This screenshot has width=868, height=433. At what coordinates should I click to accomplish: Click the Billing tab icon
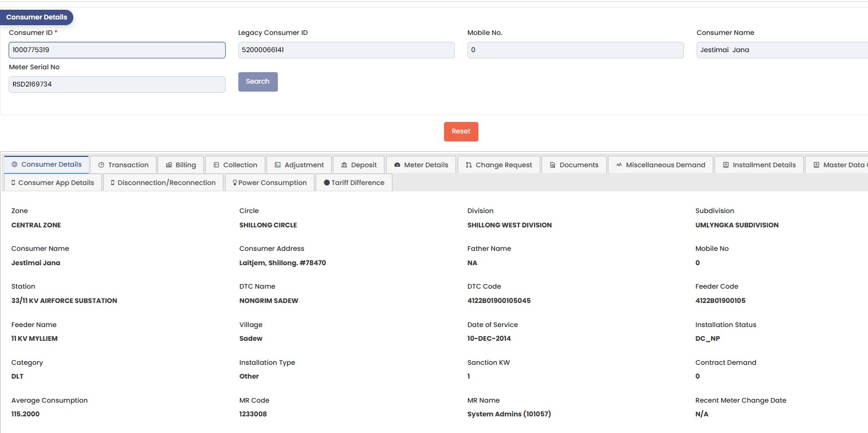pos(169,165)
